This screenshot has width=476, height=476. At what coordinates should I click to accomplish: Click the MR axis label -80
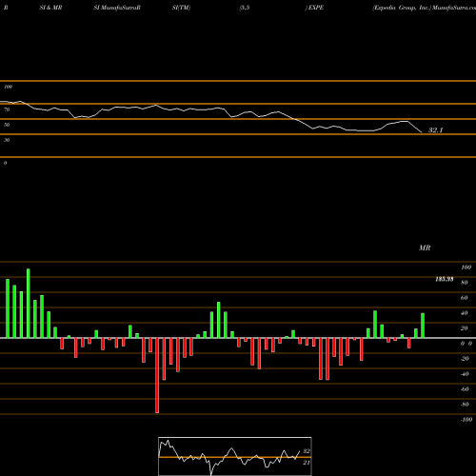(465, 405)
